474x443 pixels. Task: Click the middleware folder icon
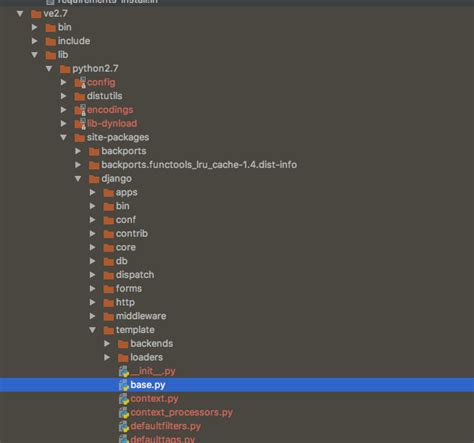click(x=109, y=316)
